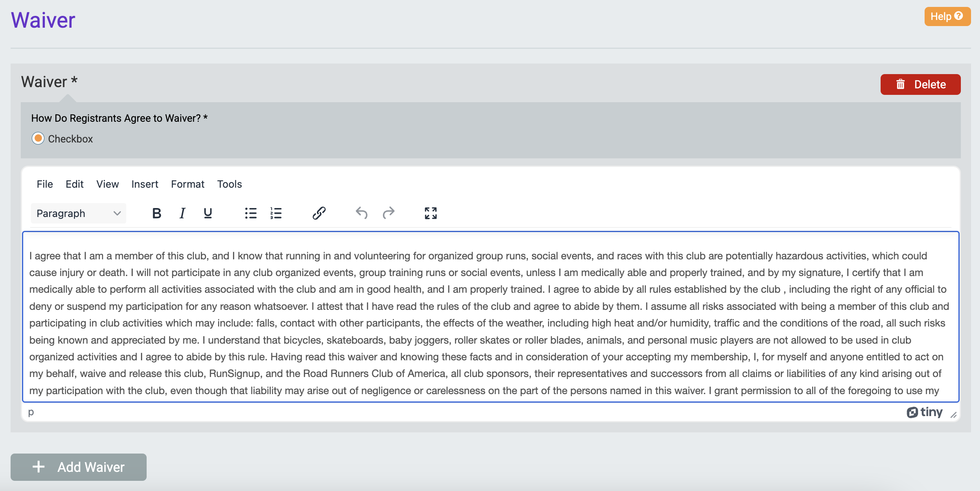Open the Paragraph format dropdown

(x=79, y=213)
